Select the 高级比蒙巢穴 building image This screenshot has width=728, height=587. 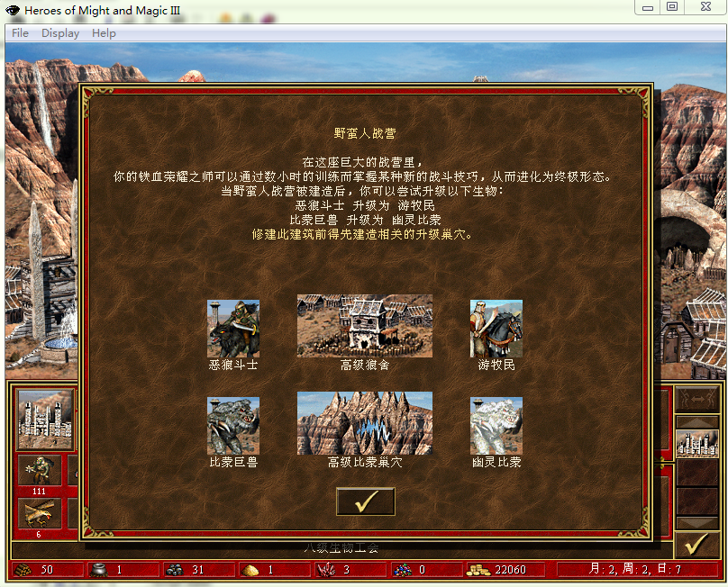pyautogui.click(x=365, y=423)
